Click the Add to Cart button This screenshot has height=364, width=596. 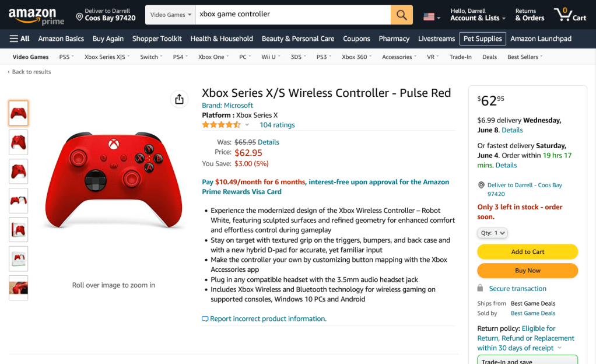(527, 251)
